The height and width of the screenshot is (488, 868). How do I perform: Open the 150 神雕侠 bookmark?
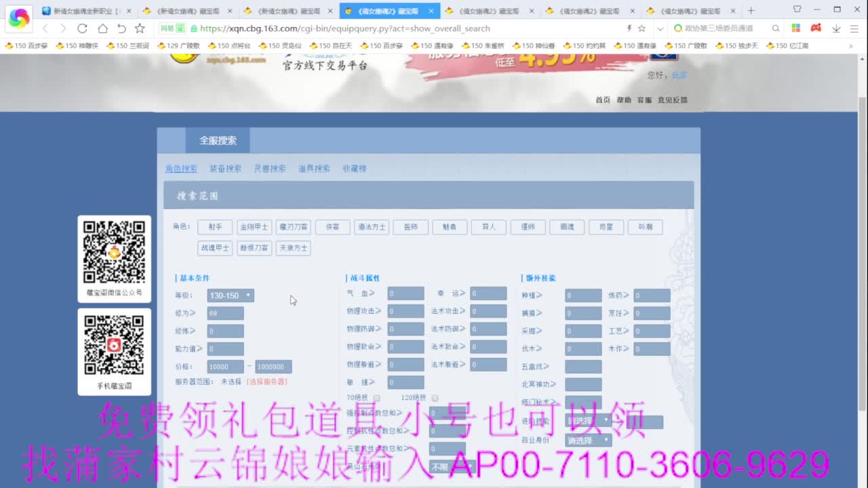[x=77, y=45]
